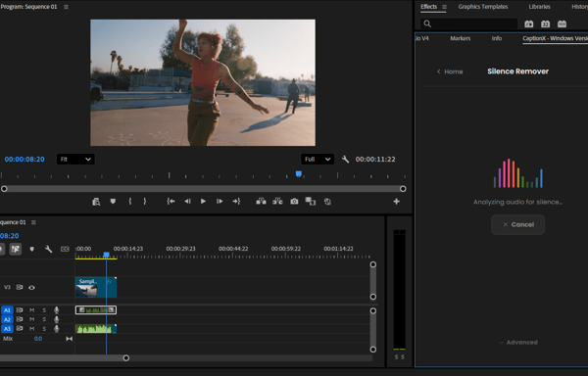
Task: Go to In point
Action: pyautogui.click(x=171, y=202)
